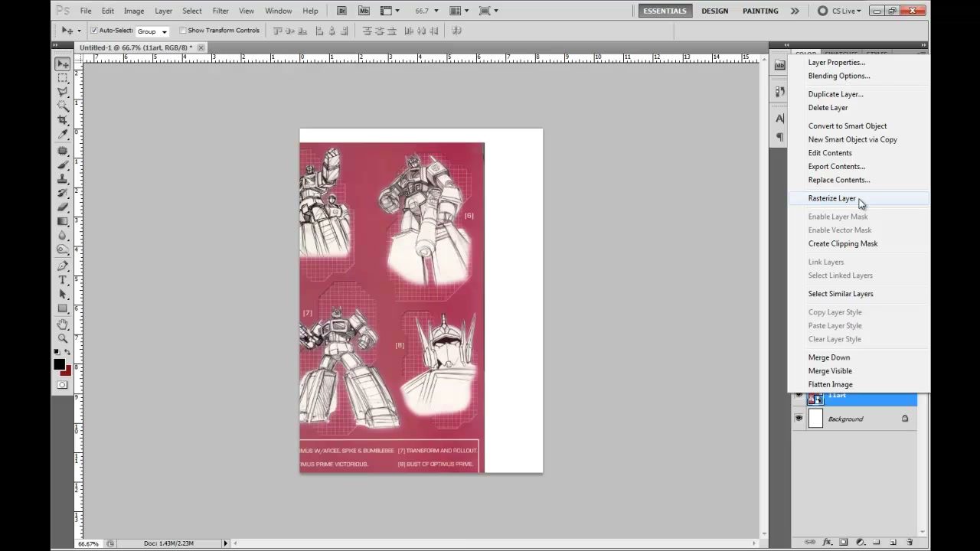Select the History Brush tool
980x551 pixels.
pos(63,193)
